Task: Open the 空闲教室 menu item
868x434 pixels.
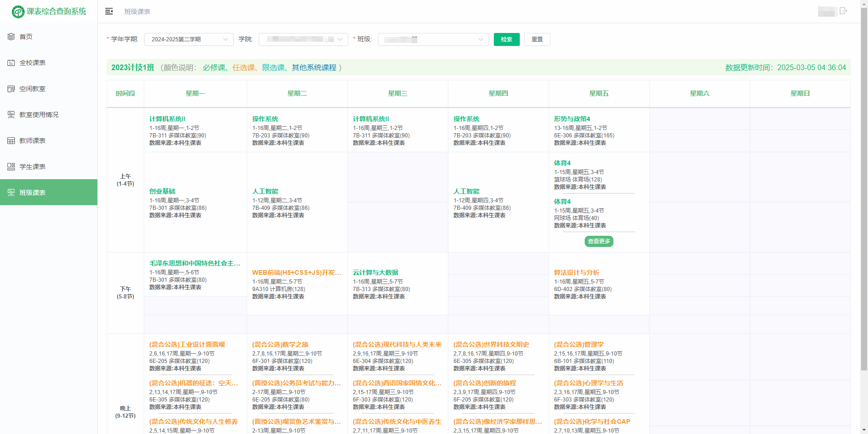Action: [x=49, y=89]
